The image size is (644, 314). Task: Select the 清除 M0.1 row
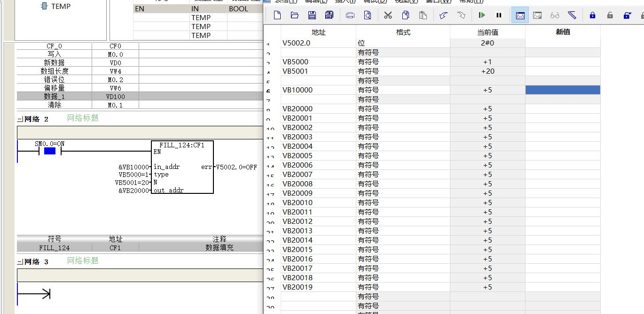(140, 105)
